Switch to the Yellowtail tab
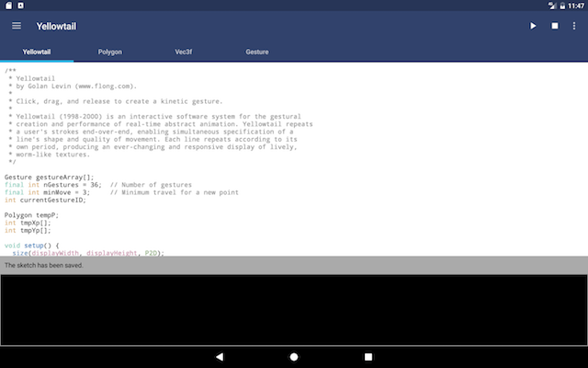 point(37,52)
